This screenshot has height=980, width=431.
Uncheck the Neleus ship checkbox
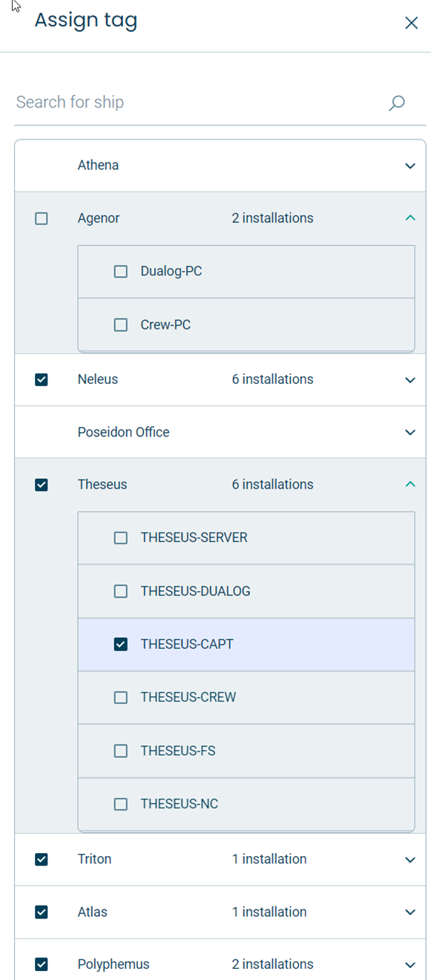click(42, 379)
